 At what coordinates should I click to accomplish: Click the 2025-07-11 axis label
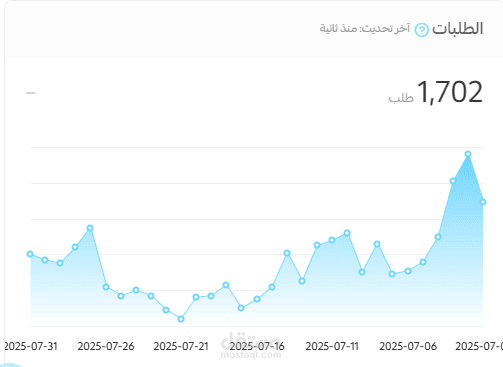(332, 346)
